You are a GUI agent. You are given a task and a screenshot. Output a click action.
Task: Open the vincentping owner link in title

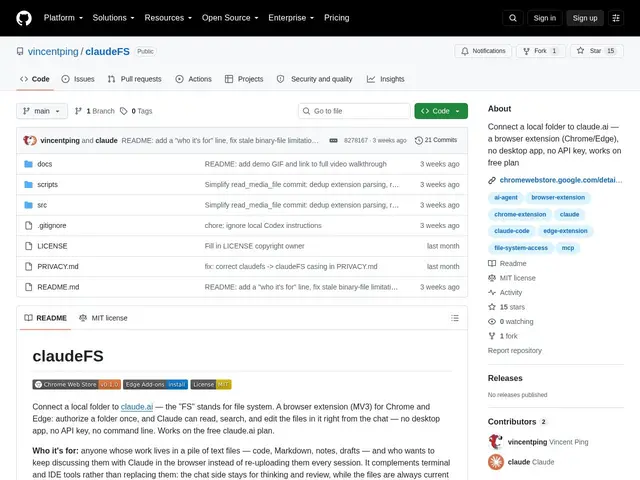click(53, 51)
